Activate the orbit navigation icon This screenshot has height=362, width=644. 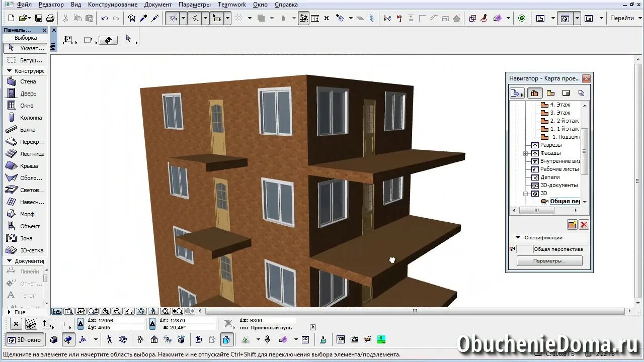click(x=141, y=311)
